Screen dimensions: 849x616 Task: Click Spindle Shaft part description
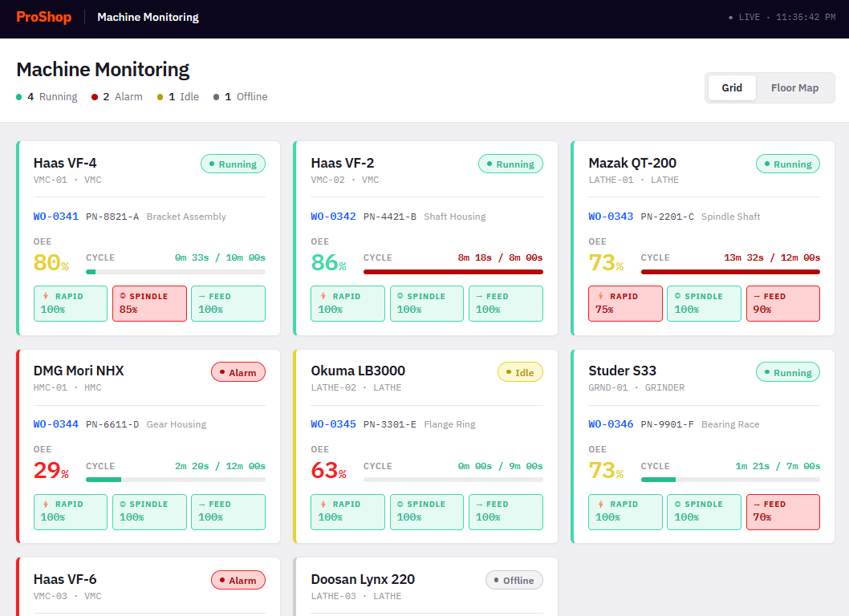click(731, 217)
